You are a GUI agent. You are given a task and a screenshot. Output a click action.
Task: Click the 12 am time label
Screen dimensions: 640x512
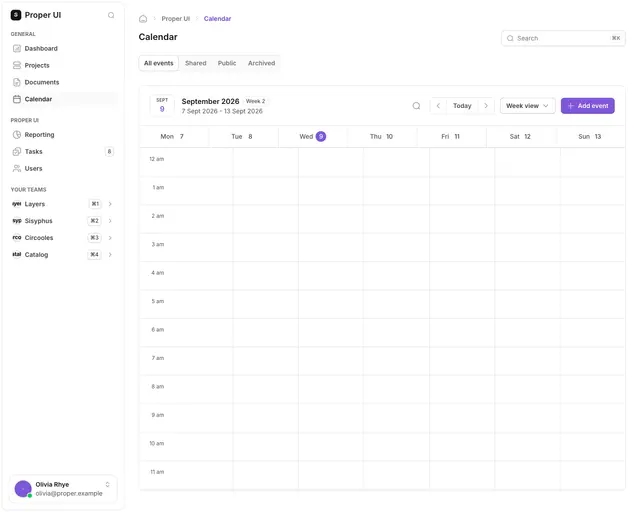pos(157,159)
